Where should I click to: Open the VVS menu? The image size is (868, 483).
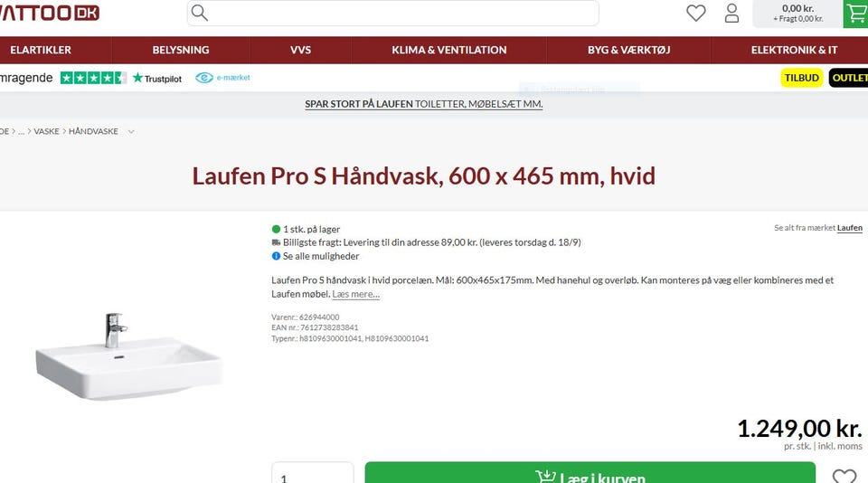point(300,50)
